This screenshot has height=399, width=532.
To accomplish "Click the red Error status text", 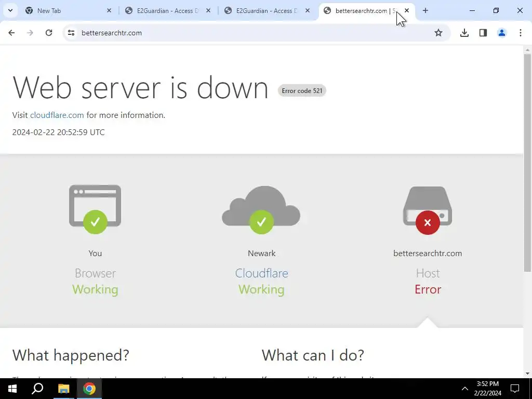I will 428,289.
